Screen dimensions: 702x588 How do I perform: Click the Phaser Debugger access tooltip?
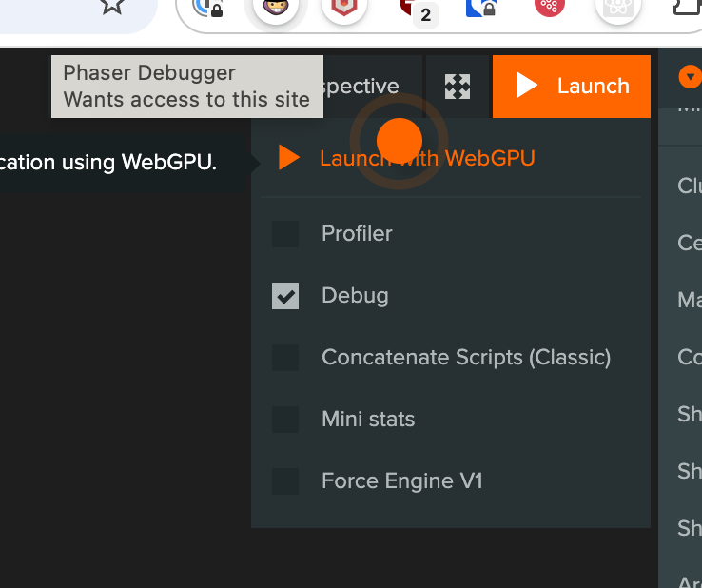tap(186, 87)
